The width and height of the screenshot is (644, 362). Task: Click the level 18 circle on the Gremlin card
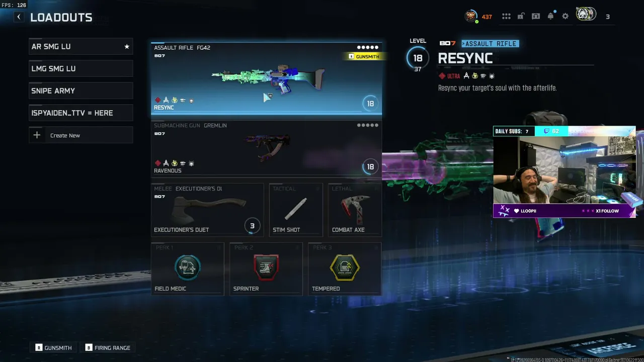pos(370,166)
